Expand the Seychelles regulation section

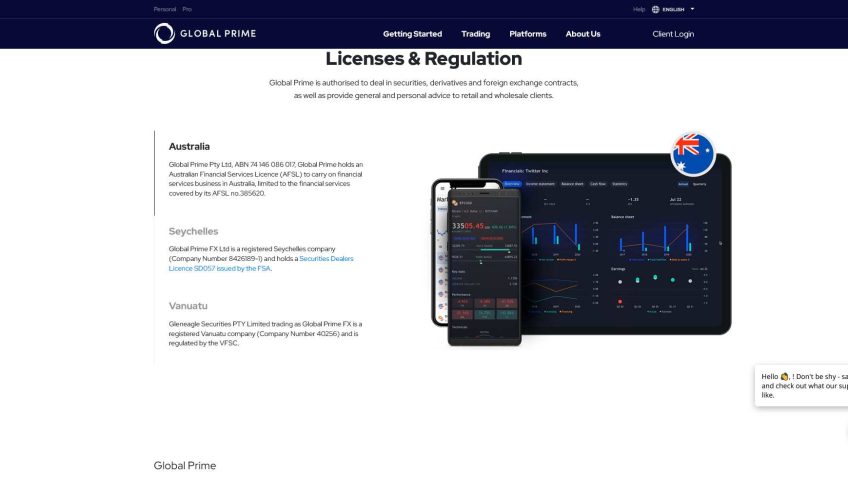tap(193, 231)
